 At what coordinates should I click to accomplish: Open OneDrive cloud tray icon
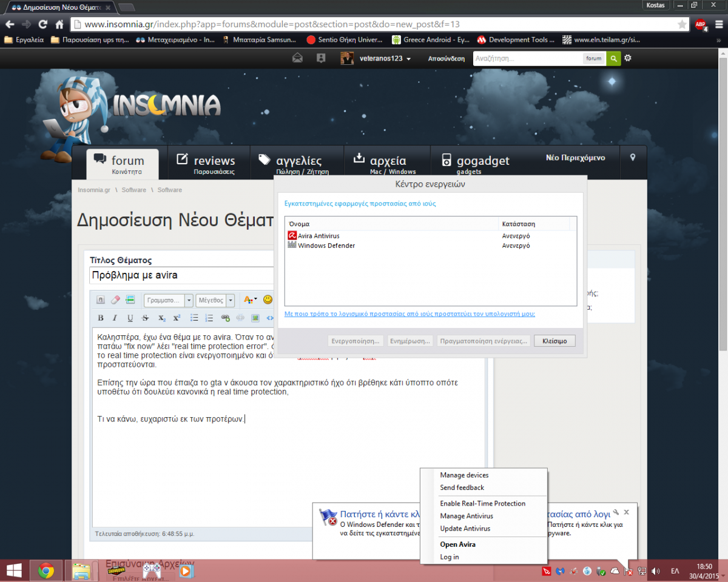click(615, 571)
